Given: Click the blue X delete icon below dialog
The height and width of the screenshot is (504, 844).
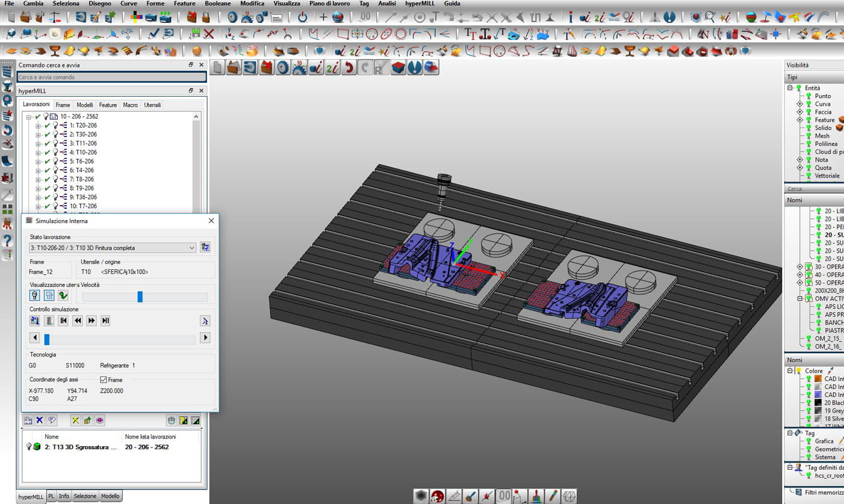Looking at the screenshot, I should coord(40,420).
